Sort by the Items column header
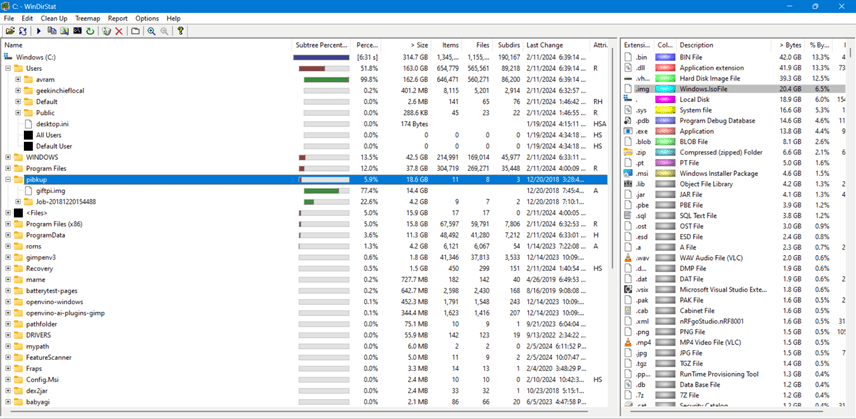856x419 pixels. tap(446, 45)
